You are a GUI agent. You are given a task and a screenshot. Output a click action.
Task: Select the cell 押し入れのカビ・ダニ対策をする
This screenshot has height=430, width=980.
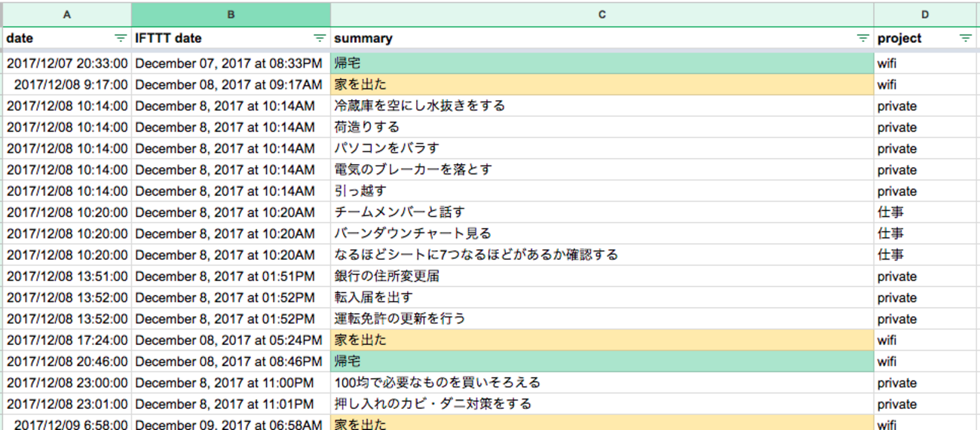[x=602, y=404]
